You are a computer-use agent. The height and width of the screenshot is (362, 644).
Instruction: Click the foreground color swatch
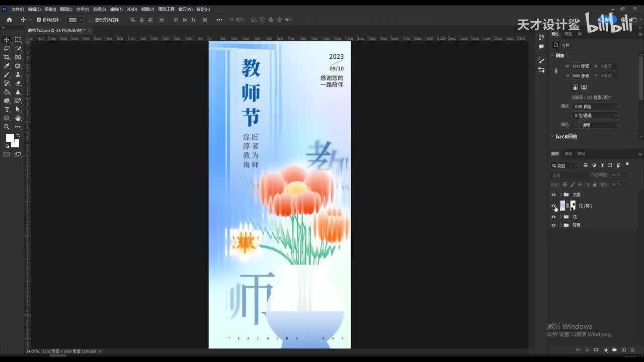[x=9, y=137]
